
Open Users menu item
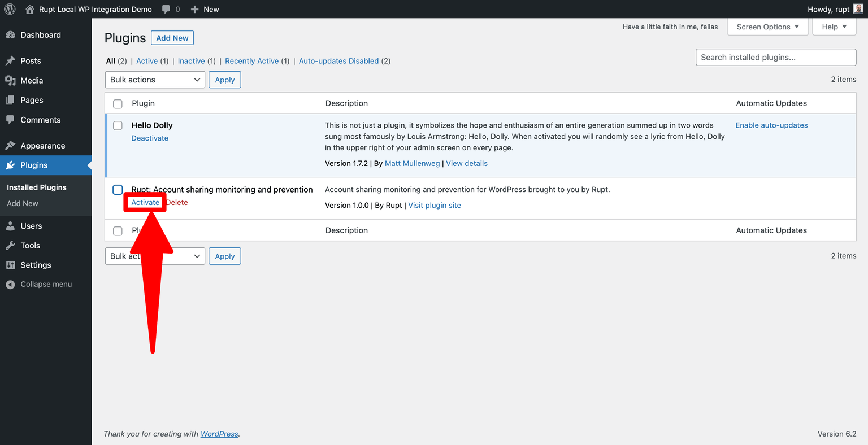click(x=46, y=226)
